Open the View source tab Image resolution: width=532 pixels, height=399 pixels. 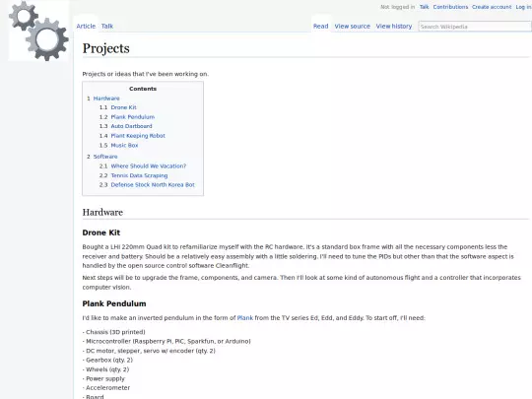(x=352, y=27)
